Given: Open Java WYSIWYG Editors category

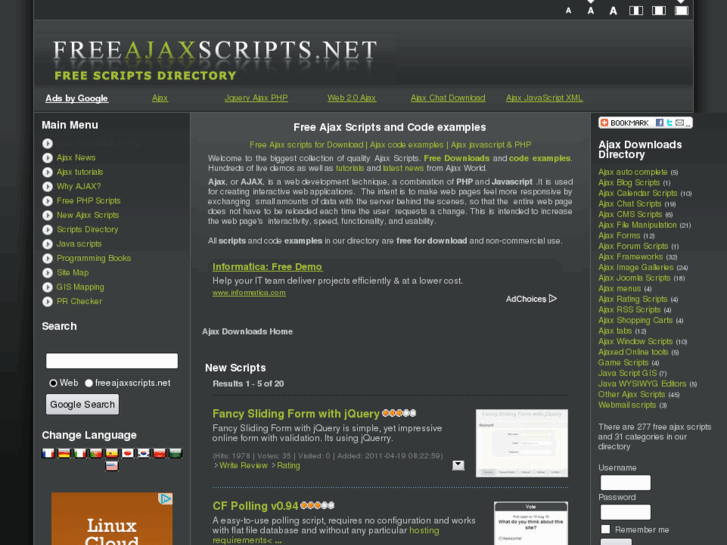Looking at the screenshot, I should [642, 384].
